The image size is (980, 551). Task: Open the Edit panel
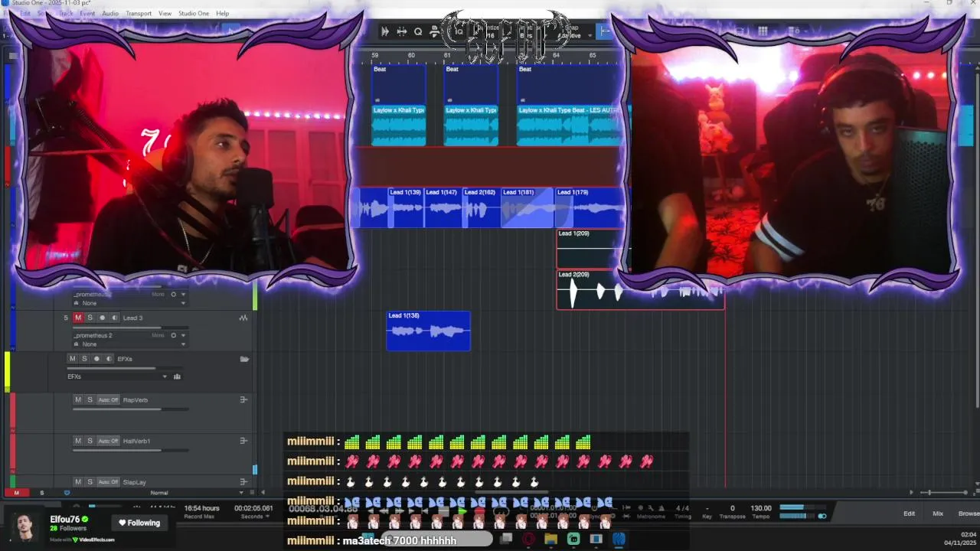909,514
